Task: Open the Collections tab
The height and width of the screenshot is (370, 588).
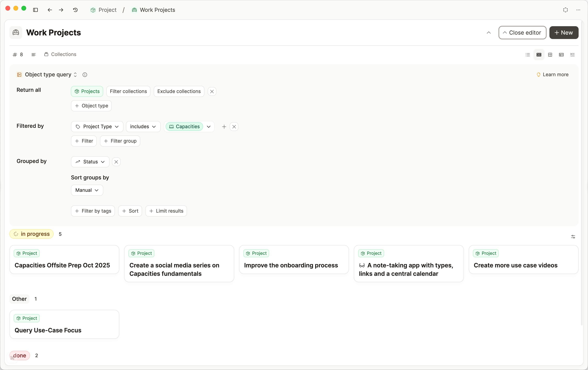Action: pos(60,54)
